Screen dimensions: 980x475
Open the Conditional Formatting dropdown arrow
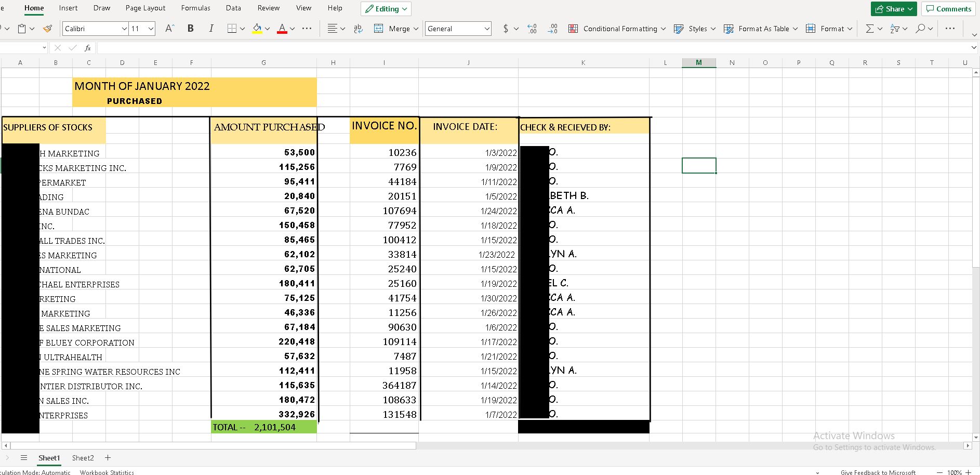(663, 29)
